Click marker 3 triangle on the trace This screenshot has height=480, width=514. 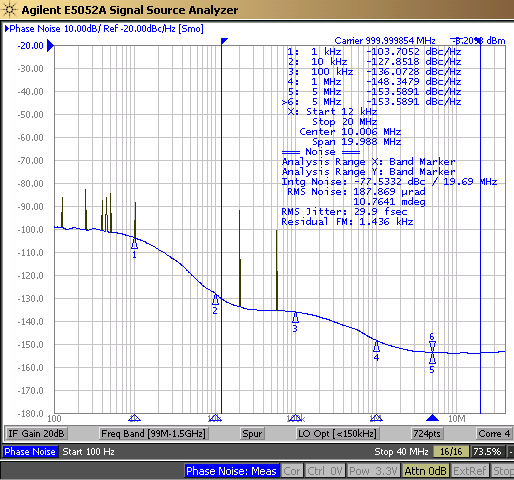point(295,318)
